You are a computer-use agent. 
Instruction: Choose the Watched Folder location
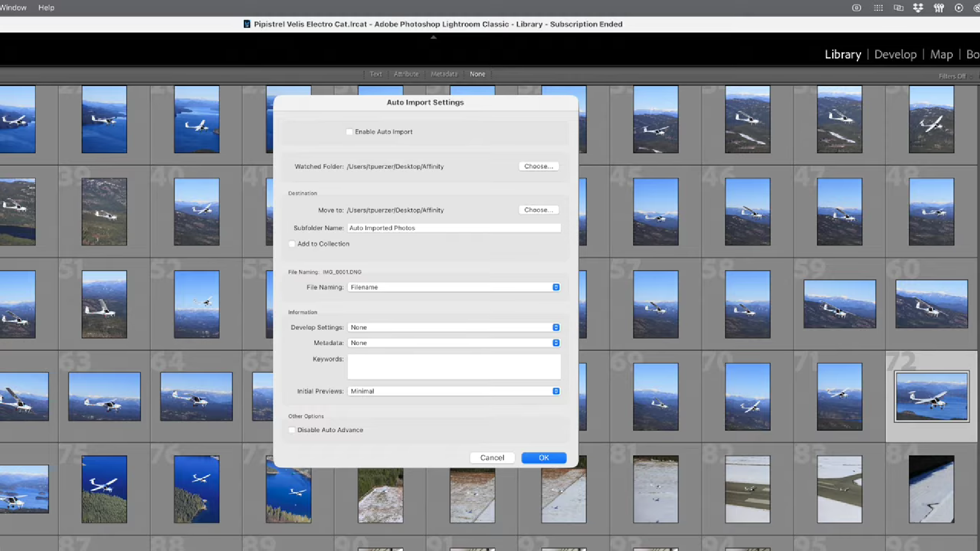[538, 166]
